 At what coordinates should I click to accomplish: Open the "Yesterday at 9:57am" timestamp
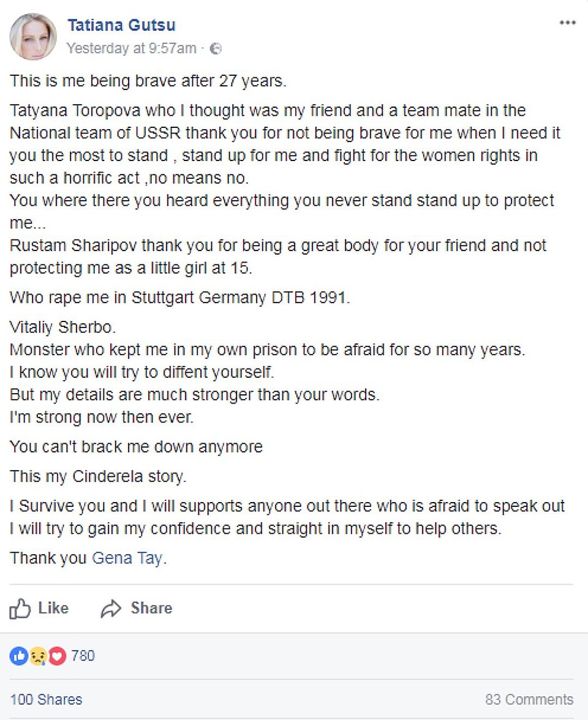pyautogui.click(x=131, y=48)
